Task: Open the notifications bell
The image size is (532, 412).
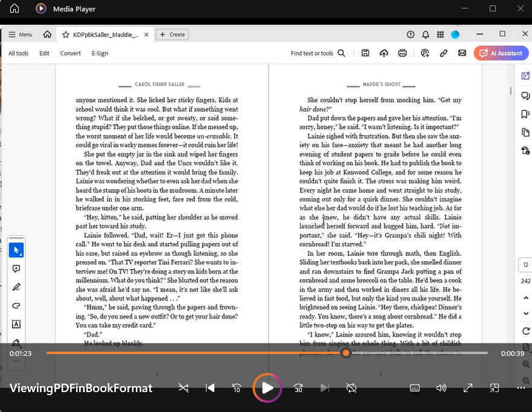Action: [425, 34]
